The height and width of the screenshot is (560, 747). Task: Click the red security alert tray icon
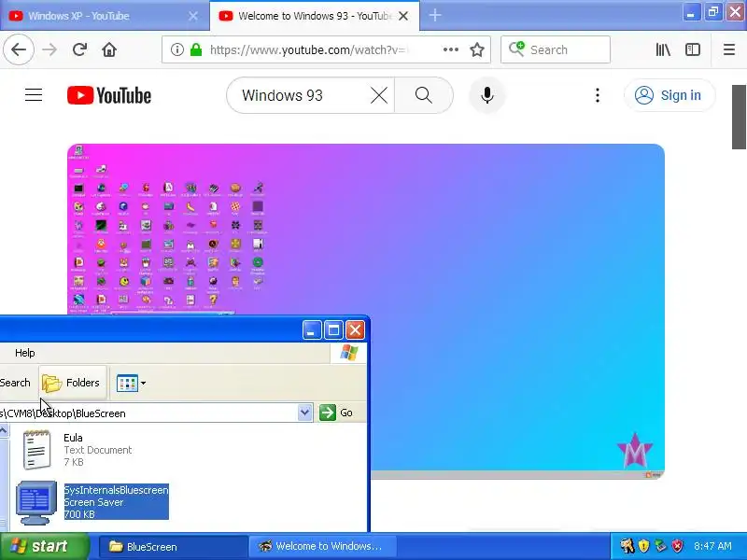[x=677, y=546]
